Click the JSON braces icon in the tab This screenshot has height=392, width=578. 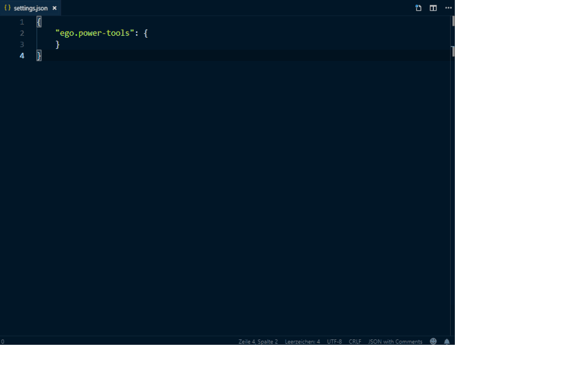click(x=7, y=8)
